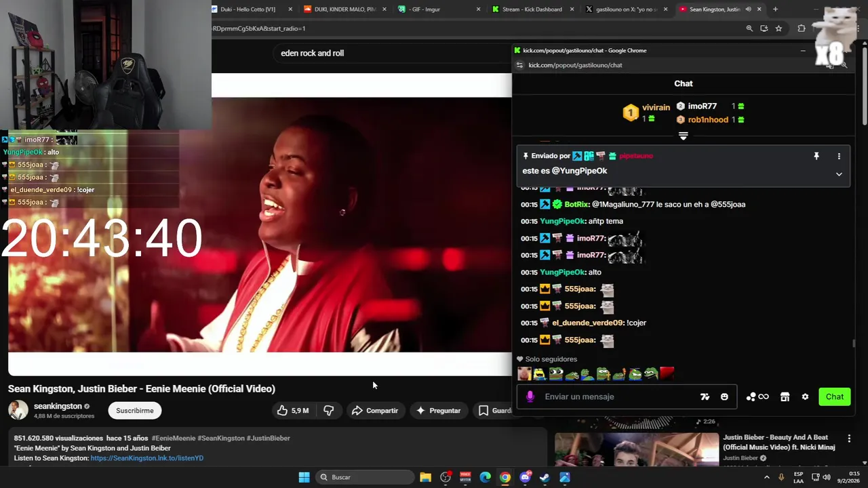The width and height of the screenshot is (868, 488).
Task: Open the Preguntar AI button
Action: pos(438,411)
